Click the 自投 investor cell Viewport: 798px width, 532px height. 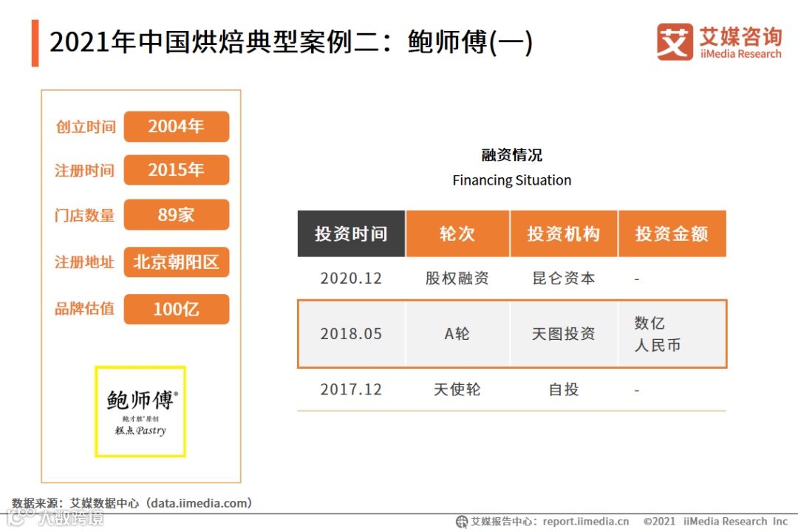(x=564, y=389)
